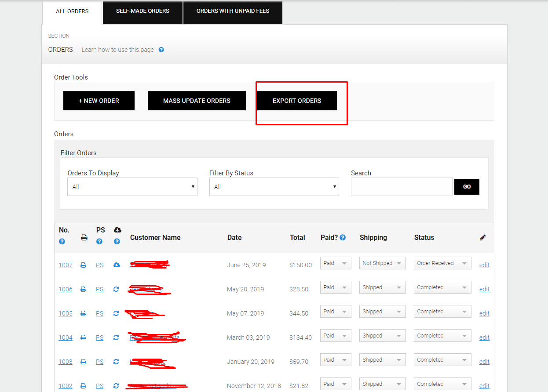The height and width of the screenshot is (392, 548).
Task: Click the print icon for order 1002
Action: tap(84, 385)
